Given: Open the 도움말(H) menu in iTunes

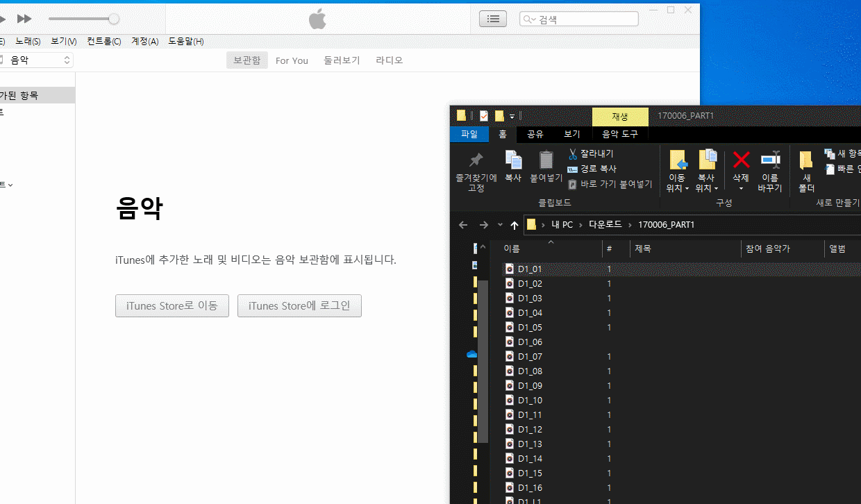Looking at the screenshot, I should tap(186, 42).
